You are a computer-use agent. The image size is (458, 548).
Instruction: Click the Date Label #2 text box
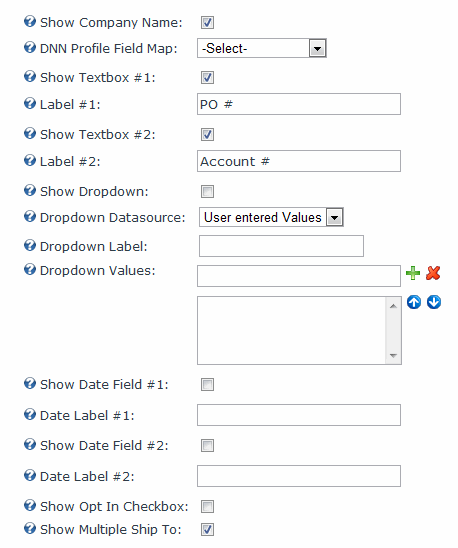tap(299, 476)
